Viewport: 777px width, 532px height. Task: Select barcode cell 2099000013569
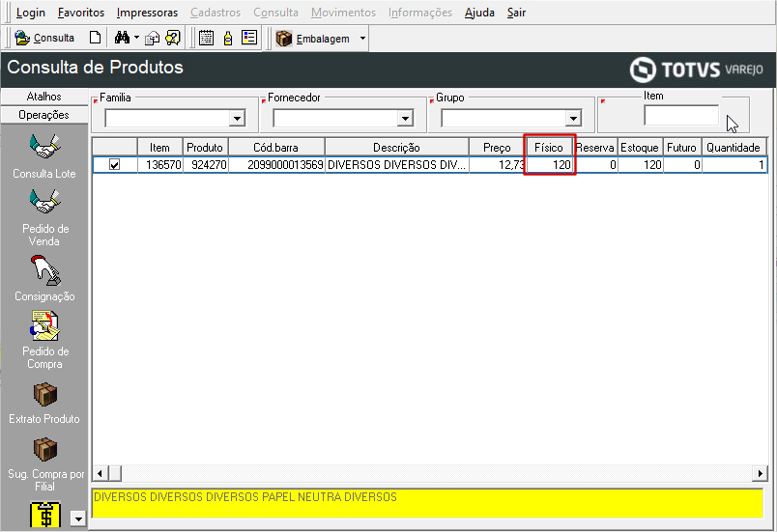[x=276, y=165]
